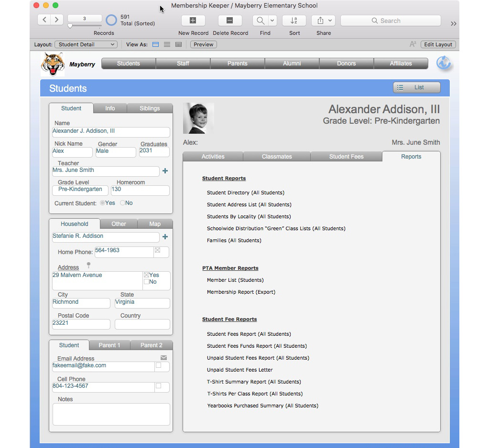This screenshot has width=489, height=448.
Task: Toggle the Email Address checkbox
Action: (x=158, y=365)
